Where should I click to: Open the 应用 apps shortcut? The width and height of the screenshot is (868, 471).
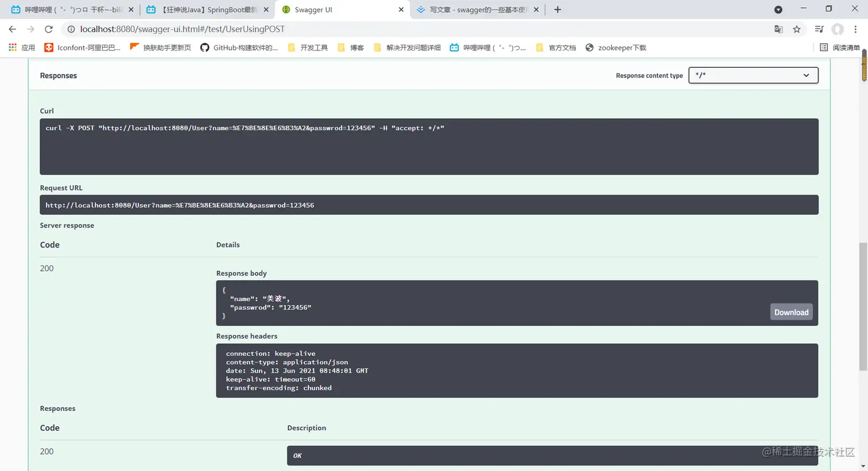22,48
